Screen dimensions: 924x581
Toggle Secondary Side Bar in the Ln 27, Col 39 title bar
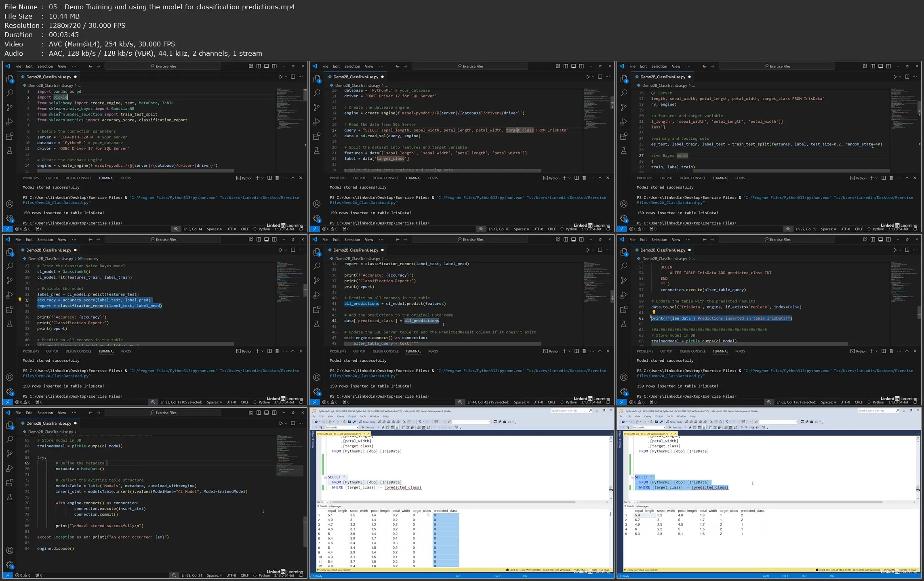click(888, 66)
